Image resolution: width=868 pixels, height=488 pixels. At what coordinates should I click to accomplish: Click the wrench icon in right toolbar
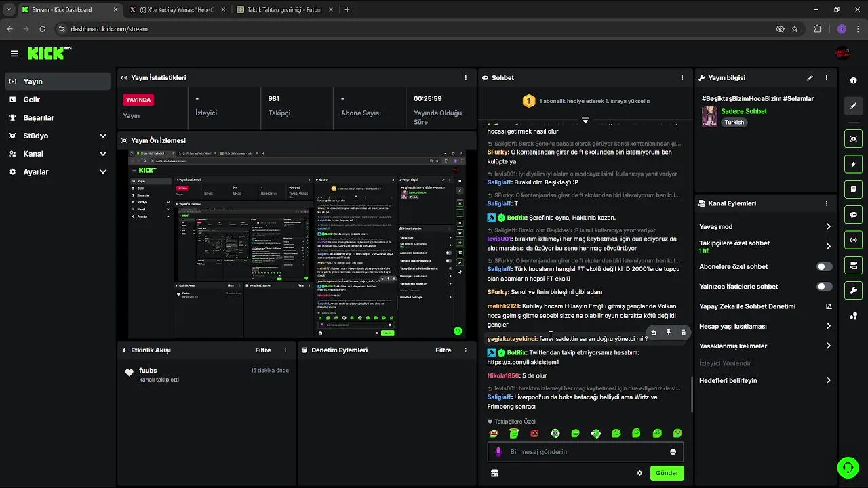point(853,290)
